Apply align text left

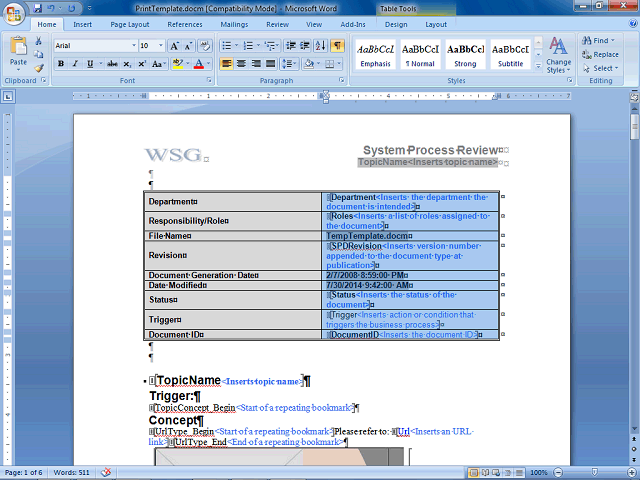pos(226,64)
